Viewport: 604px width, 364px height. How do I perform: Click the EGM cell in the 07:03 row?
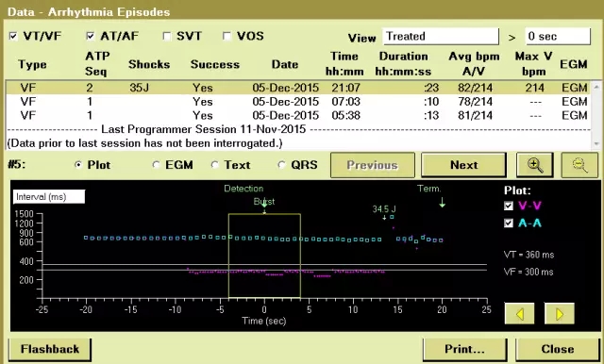pos(575,102)
